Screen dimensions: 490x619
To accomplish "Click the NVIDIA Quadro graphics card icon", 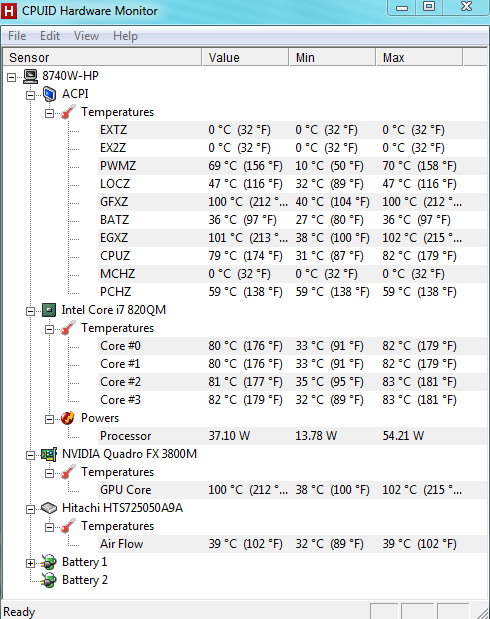I will click(x=49, y=454).
